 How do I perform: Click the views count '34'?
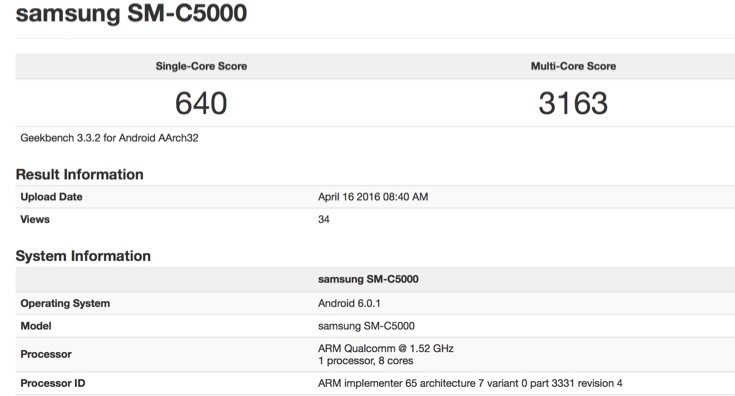point(324,219)
